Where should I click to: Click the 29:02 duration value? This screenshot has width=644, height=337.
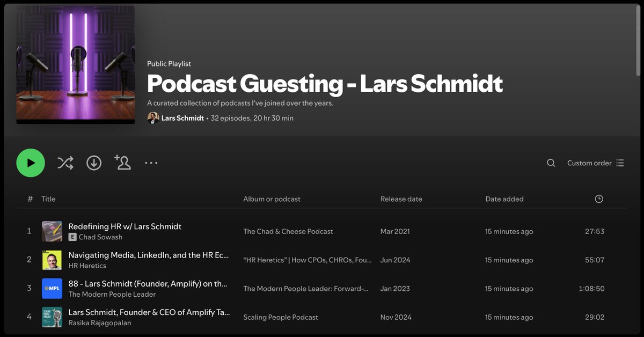coord(595,317)
